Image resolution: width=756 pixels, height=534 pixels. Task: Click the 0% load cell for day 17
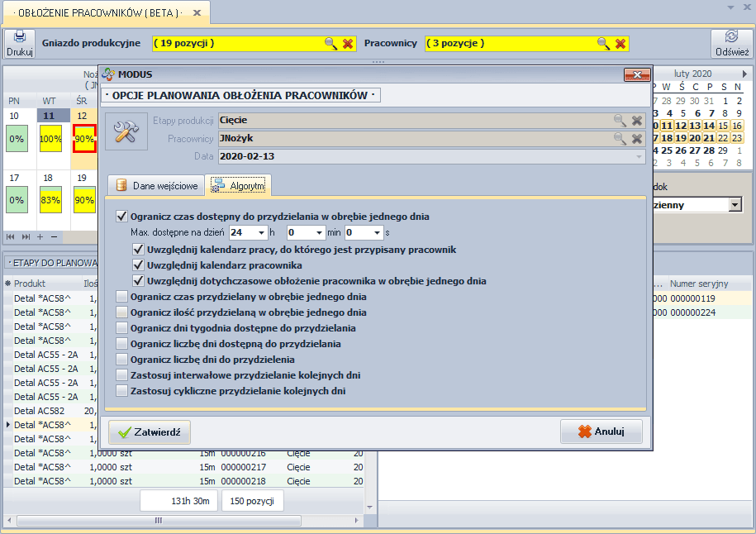click(17, 200)
